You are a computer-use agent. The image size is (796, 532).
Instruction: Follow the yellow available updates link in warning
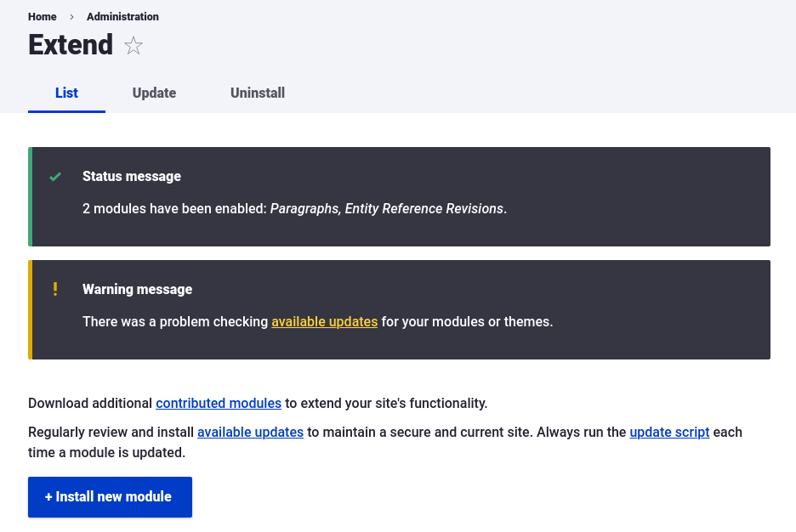point(324,322)
